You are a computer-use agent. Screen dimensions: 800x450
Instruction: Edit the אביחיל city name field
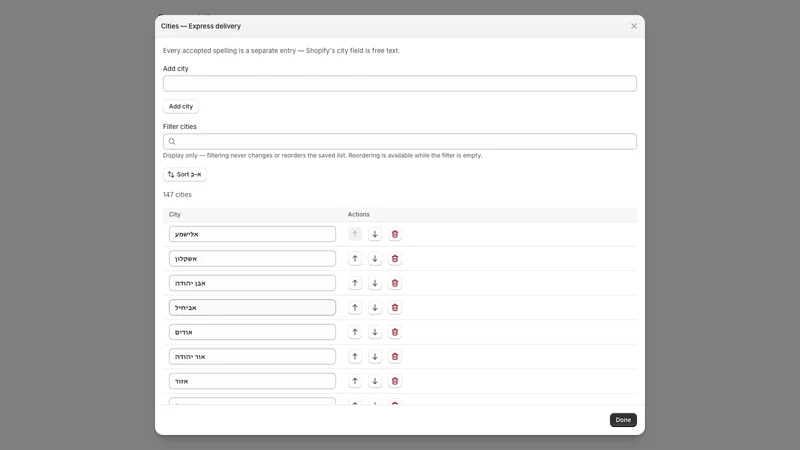coord(252,308)
